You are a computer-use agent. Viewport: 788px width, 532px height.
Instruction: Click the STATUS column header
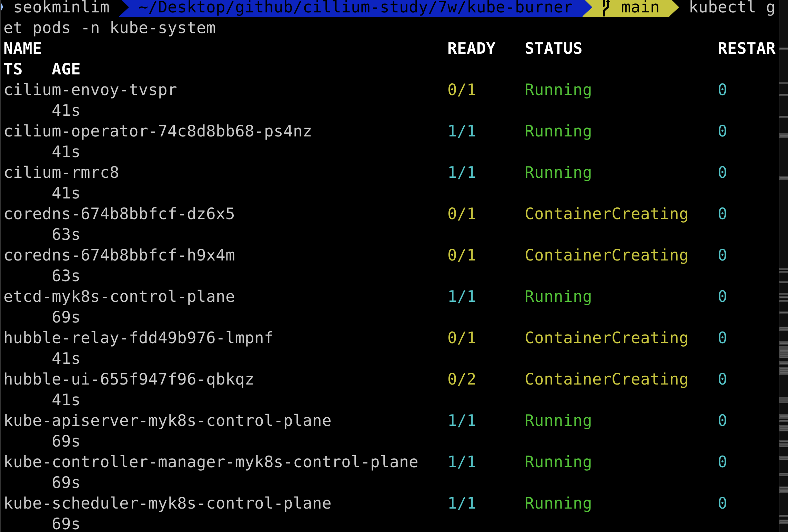click(x=553, y=49)
